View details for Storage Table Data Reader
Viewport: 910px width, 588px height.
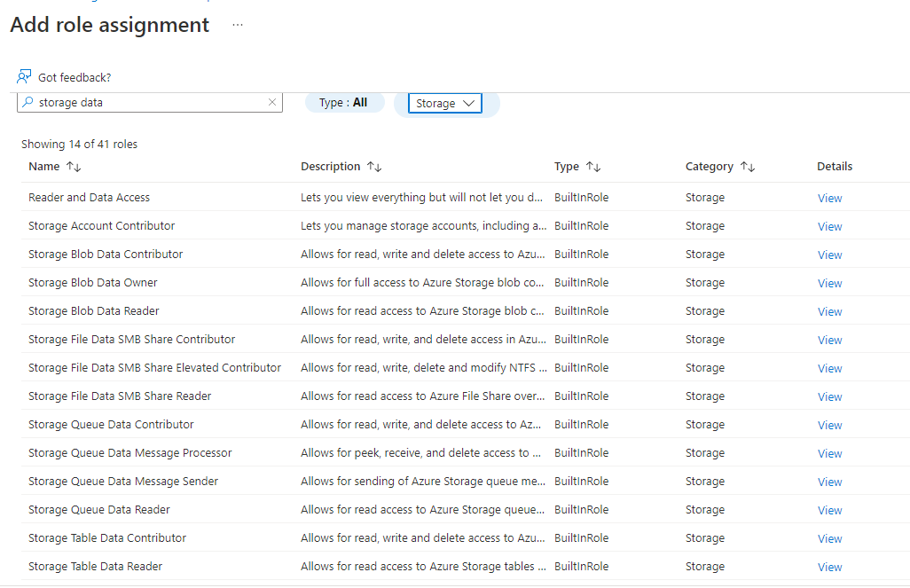[829, 568]
